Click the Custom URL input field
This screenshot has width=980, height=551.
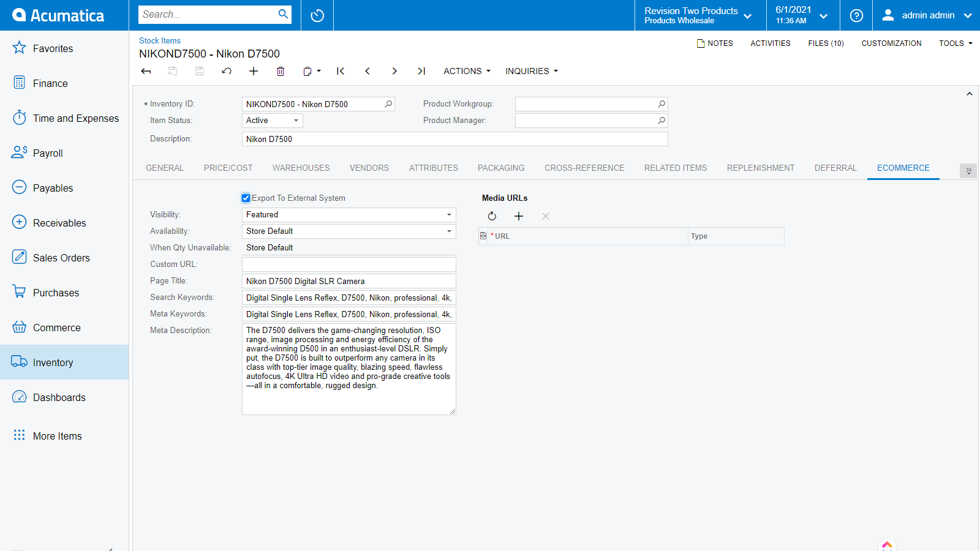[x=349, y=264]
